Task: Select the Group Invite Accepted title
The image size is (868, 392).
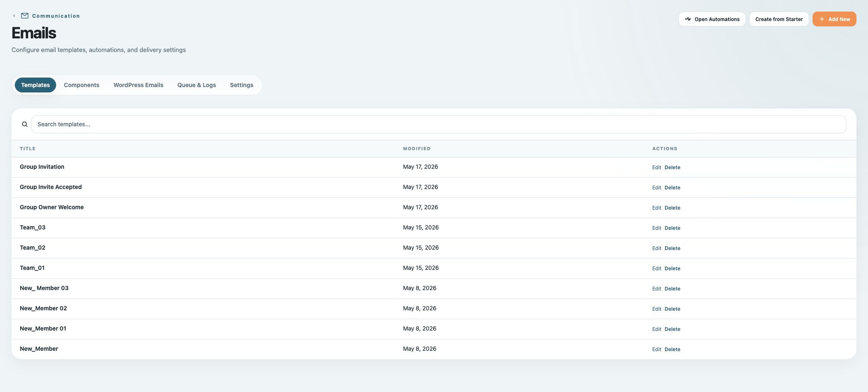Action: tap(51, 187)
